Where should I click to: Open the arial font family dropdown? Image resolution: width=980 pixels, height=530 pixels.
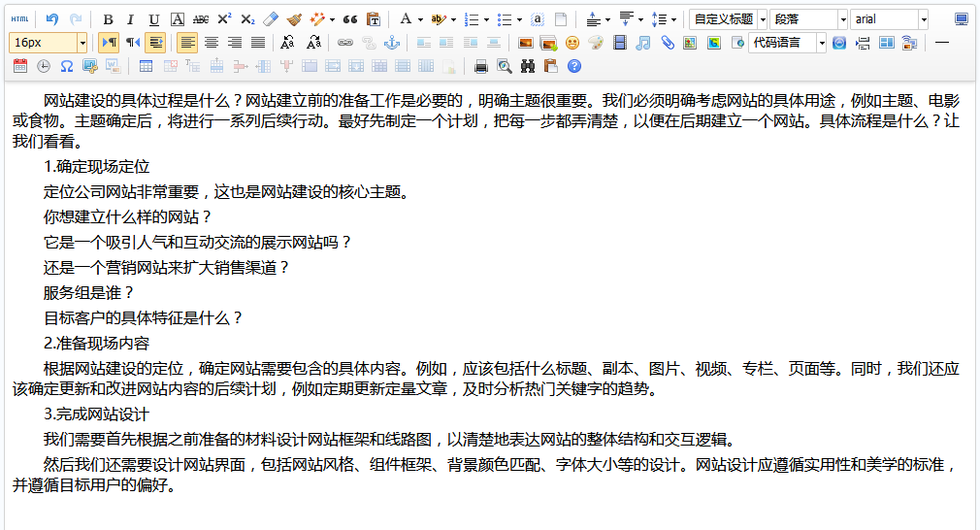(923, 19)
